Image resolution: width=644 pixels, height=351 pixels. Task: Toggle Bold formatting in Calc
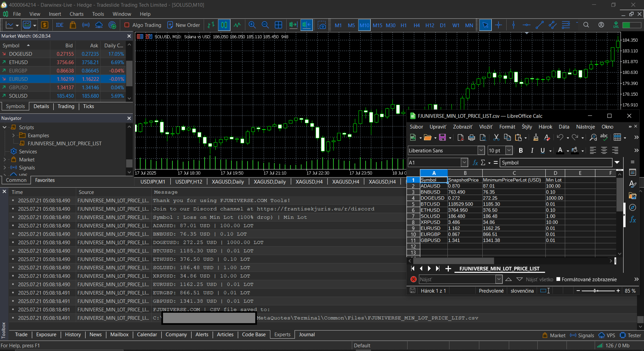tap(521, 151)
